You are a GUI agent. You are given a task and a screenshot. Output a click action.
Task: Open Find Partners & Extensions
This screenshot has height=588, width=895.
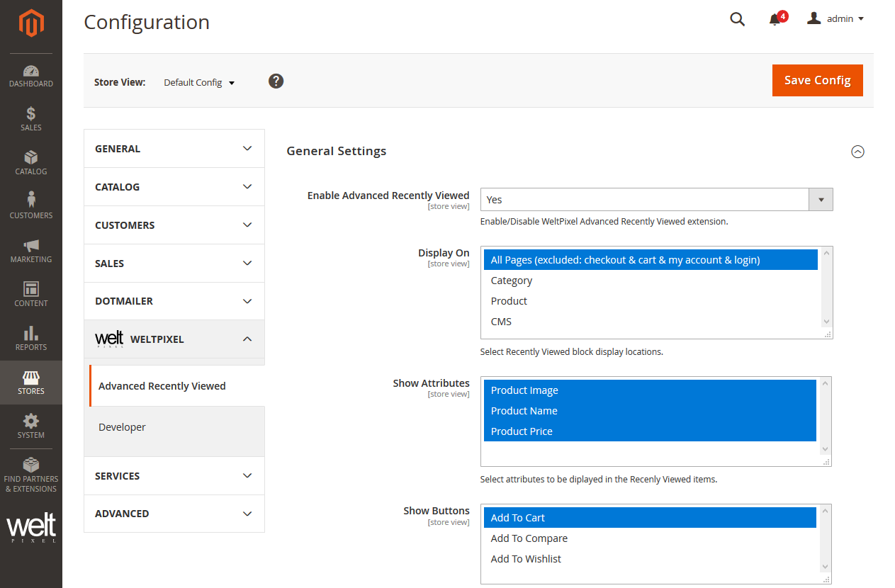pos(30,473)
